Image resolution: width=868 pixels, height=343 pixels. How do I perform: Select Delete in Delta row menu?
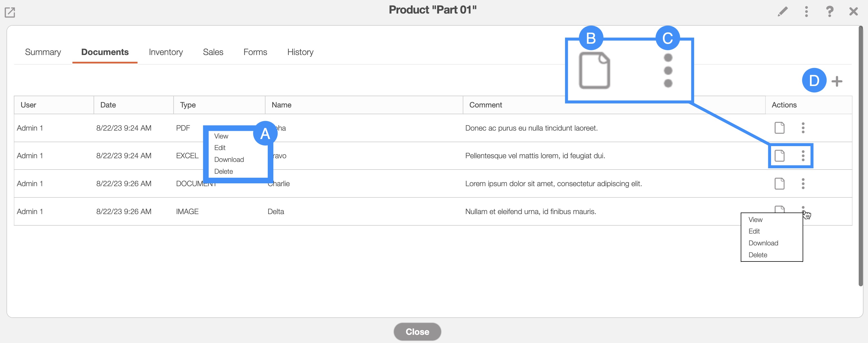pos(758,255)
